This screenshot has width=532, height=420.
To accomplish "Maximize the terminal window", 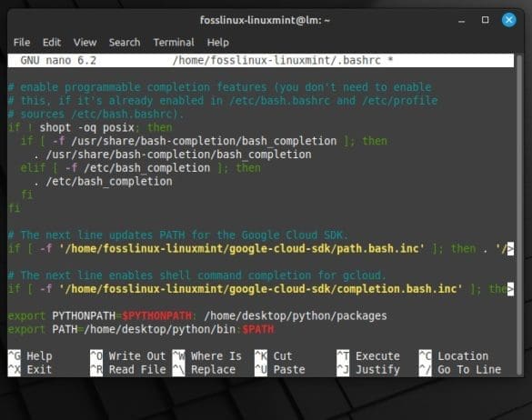I will pyautogui.click(x=486, y=20).
